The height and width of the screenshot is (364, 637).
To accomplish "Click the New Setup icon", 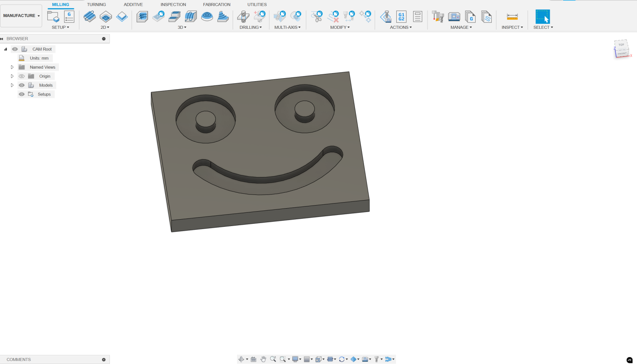I will (x=53, y=17).
